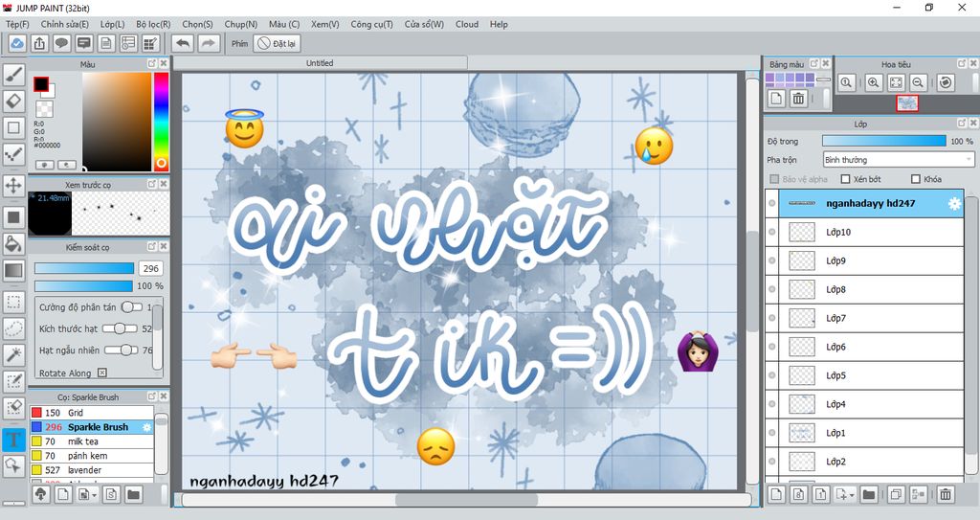Open the Chỉnh sửa(E) menu
Image resolution: width=980 pixels, height=520 pixels.
pyautogui.click(x=65, y=24)
